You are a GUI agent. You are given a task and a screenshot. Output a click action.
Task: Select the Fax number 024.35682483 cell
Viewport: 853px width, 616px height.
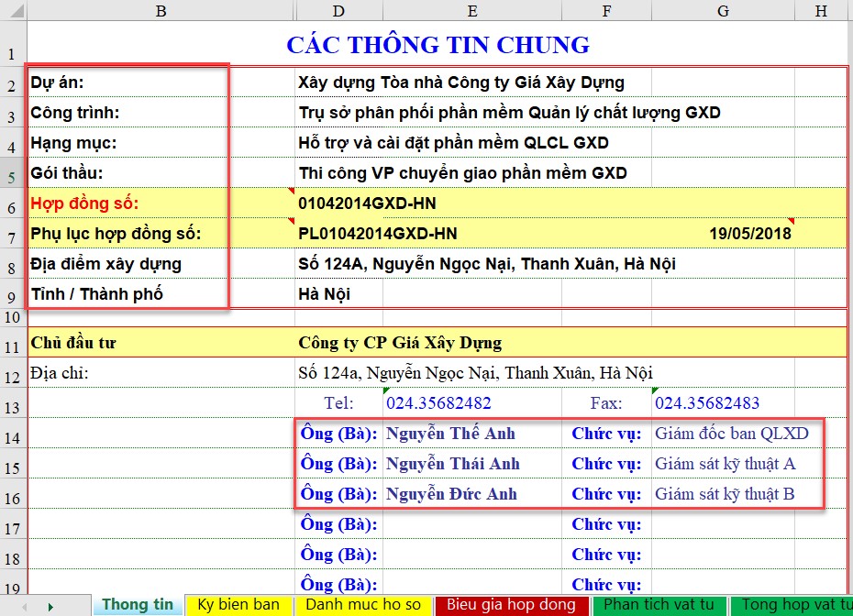coord(706,403)
